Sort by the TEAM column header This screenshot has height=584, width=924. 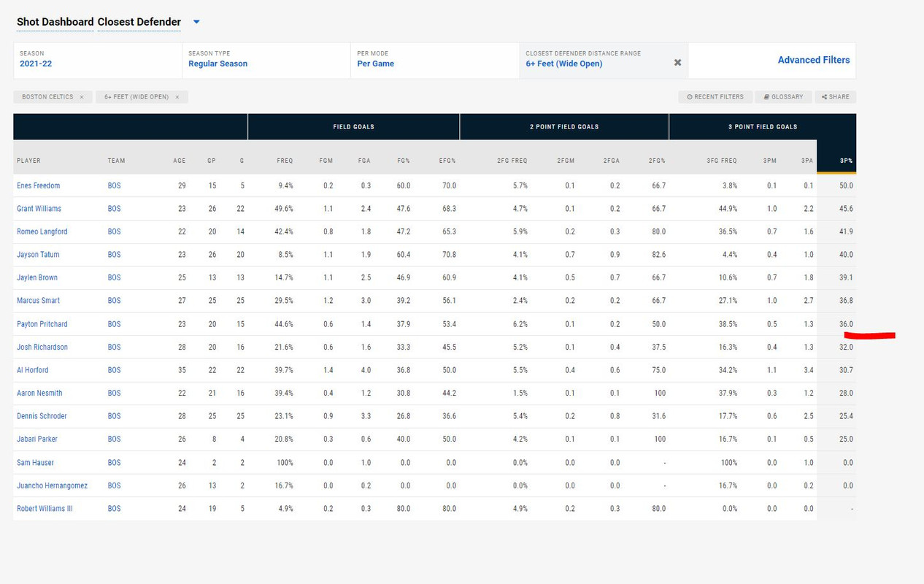pyautogui.click(x=116, y=161)
